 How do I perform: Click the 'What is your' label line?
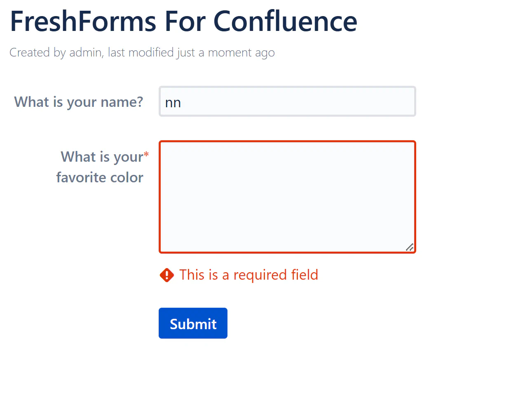tap(102, 157)
